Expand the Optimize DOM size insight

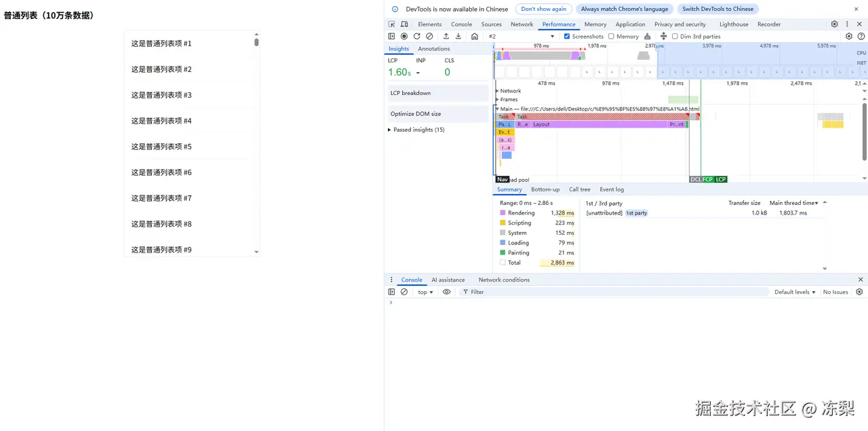coord(437,114)
